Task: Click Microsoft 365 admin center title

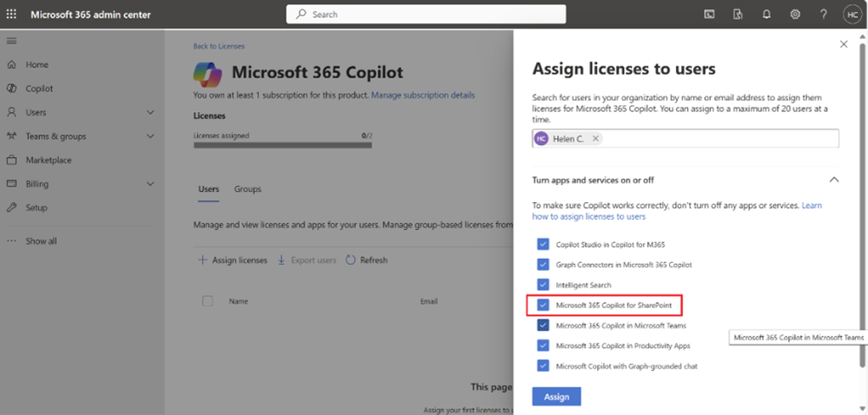Action: (x=90, y=15)
